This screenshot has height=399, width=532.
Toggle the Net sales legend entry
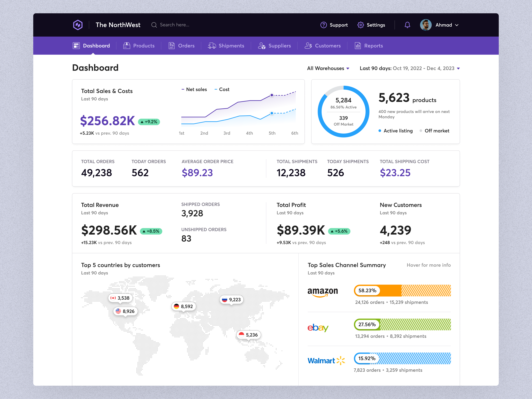click(x=194, y=89)
